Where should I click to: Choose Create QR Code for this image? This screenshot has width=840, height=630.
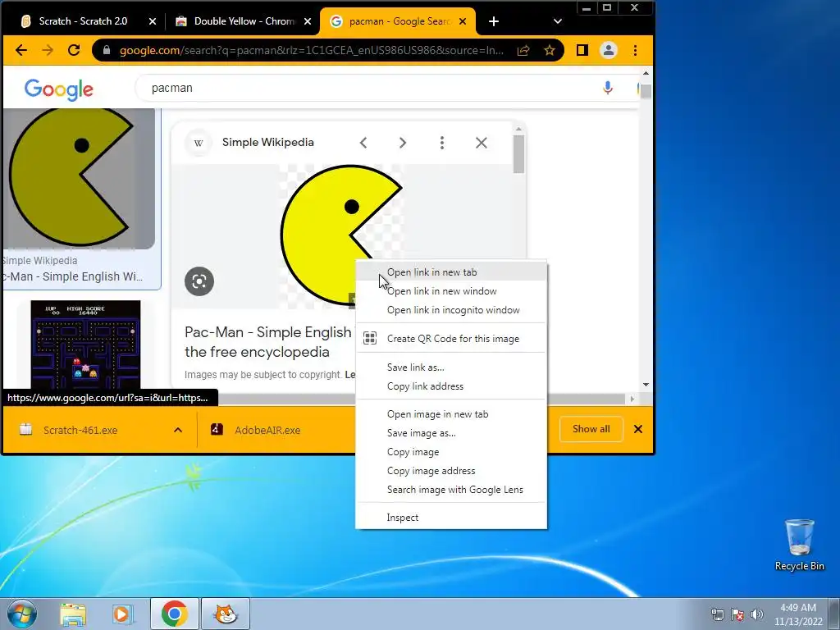coord(451,339)
